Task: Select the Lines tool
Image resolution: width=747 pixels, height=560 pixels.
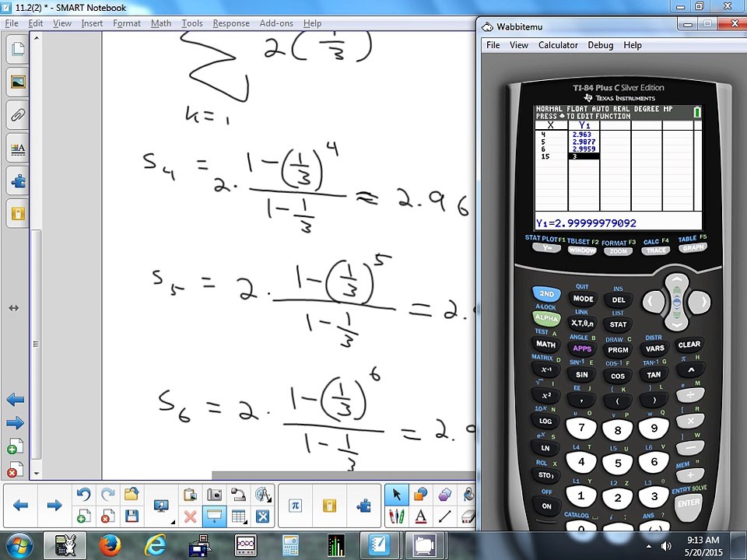Action: pos(445,516)
